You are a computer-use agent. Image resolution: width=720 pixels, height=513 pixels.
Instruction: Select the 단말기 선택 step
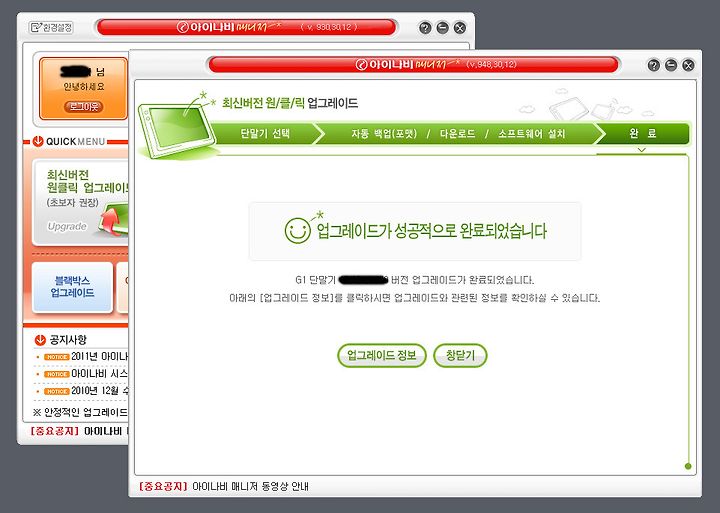[x=265, y=134]
